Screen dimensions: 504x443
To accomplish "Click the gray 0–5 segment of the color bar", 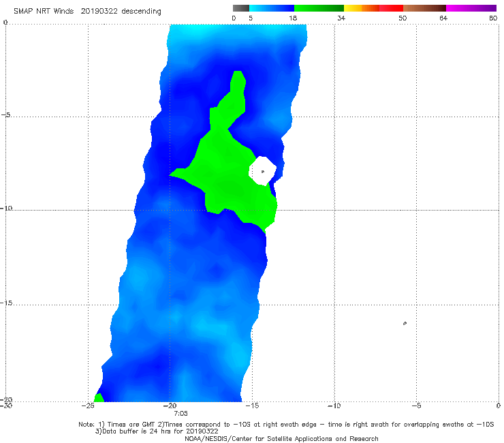I will [241, 8].
